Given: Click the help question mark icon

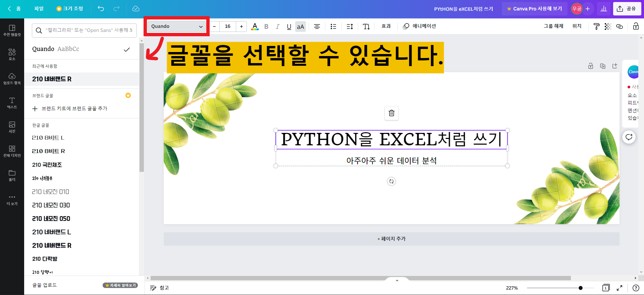Looking at the screenshot, I should pyautogui.click(x=636, y=288).
